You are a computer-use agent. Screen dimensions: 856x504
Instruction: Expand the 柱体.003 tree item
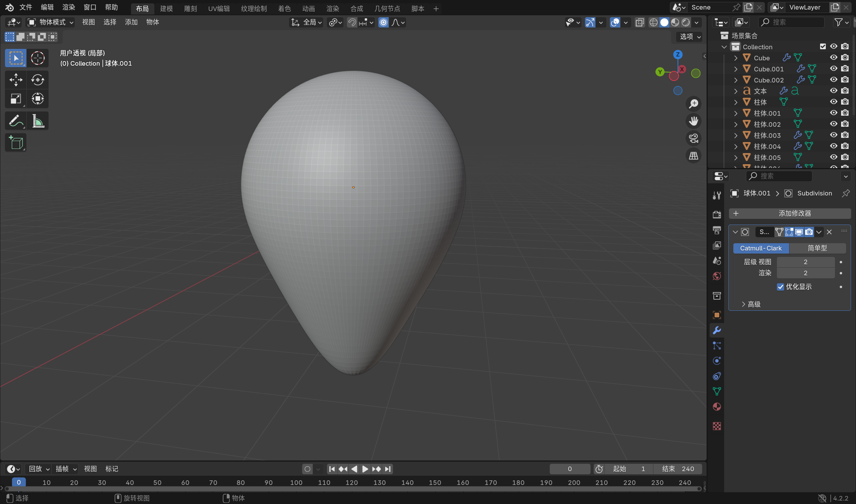(736, 135)
